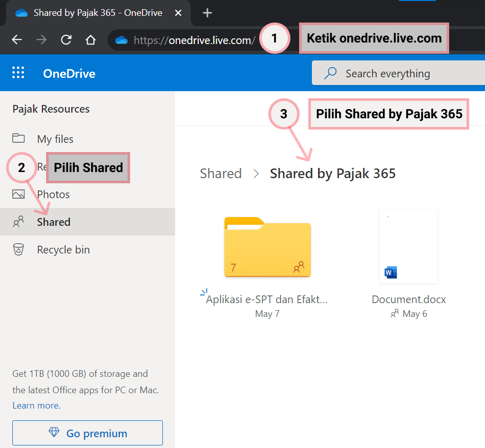Click the Go premium button
The width and height of the screenshot is (485, 448).
click(x=88, y=433)
